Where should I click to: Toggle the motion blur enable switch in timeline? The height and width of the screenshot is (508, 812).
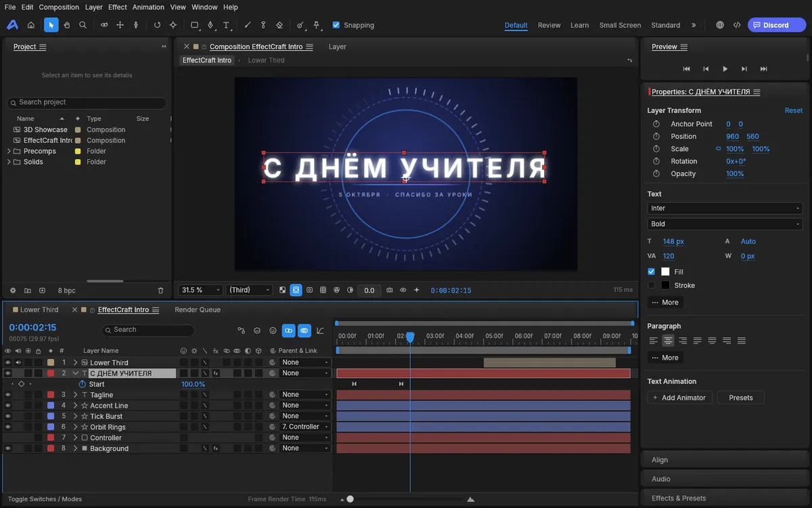304,331
